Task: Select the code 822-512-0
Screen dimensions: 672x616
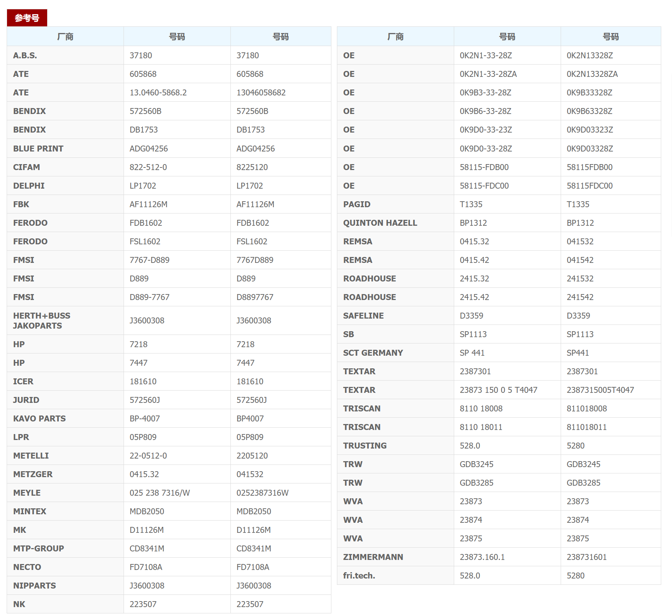Action: (148, 167)
